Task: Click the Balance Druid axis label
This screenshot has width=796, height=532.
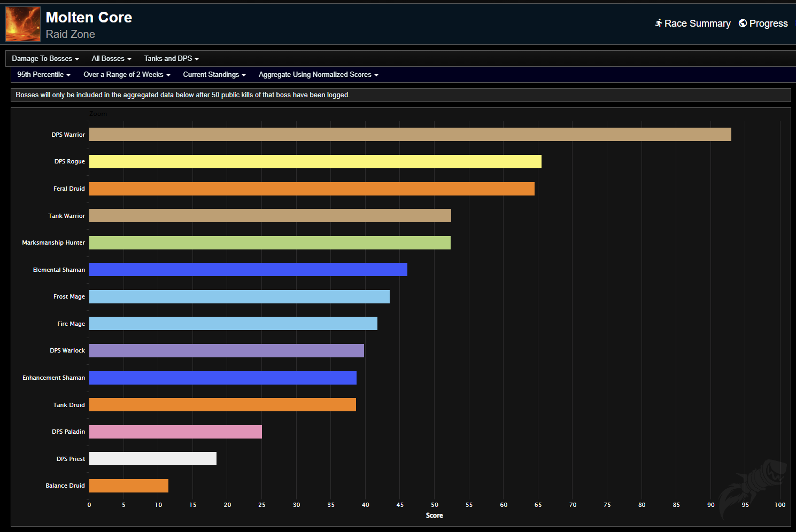Action: pyautogui.click(x=65, y=486)
